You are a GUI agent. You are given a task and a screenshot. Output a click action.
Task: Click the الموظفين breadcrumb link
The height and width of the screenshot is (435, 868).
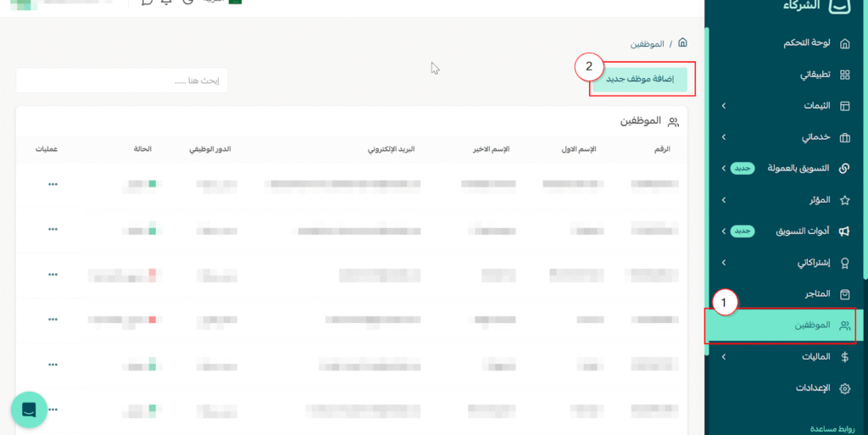(648, 43)
